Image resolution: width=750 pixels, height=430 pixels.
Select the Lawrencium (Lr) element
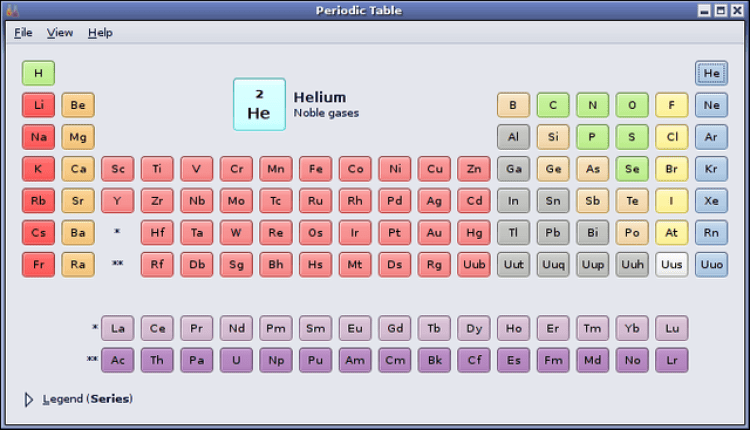(x=672, y=360)
